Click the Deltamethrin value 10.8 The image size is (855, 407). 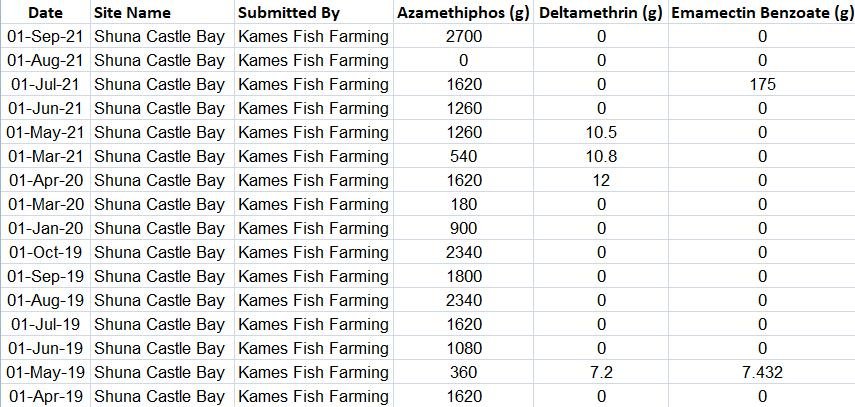point(601,156)
